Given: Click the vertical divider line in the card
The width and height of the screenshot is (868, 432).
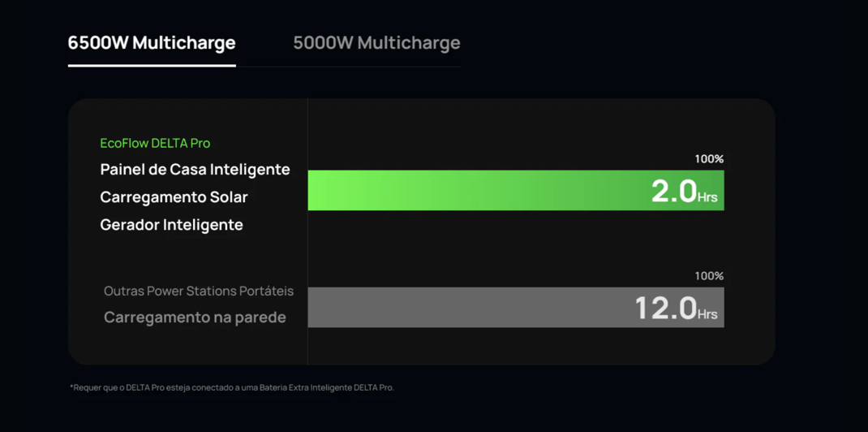Looking at the screenshot, I should (307, 231).
